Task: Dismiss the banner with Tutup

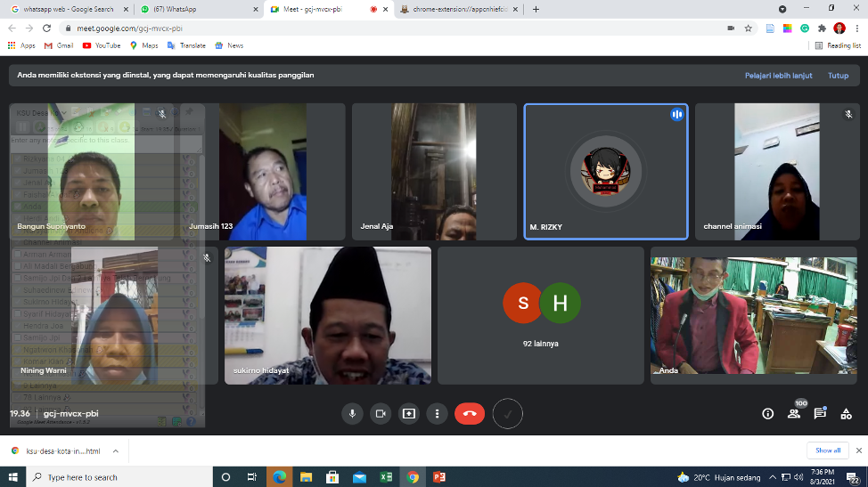Action: coord(838,75)
